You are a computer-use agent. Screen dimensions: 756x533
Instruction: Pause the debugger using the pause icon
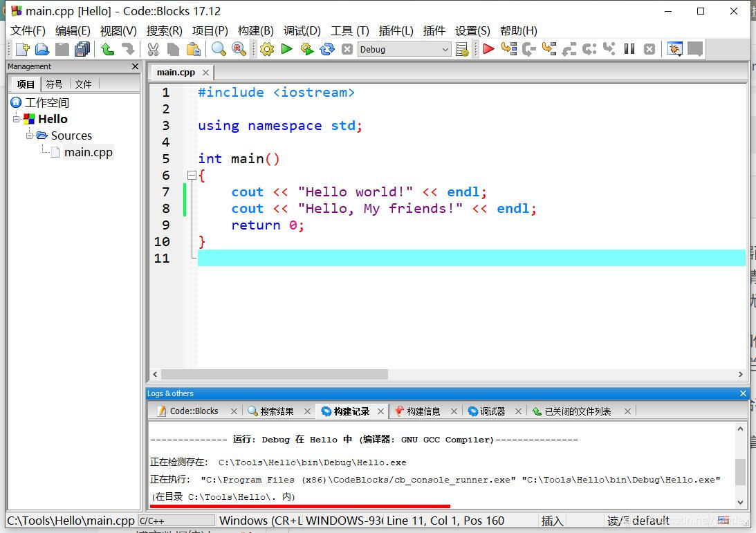tap(631, 49)
